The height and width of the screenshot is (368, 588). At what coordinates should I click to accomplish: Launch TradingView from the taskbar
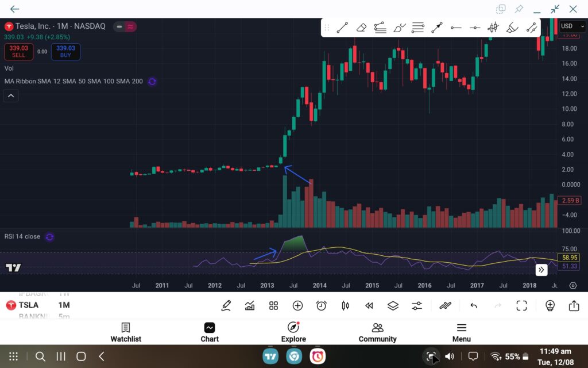click(270, 356)
